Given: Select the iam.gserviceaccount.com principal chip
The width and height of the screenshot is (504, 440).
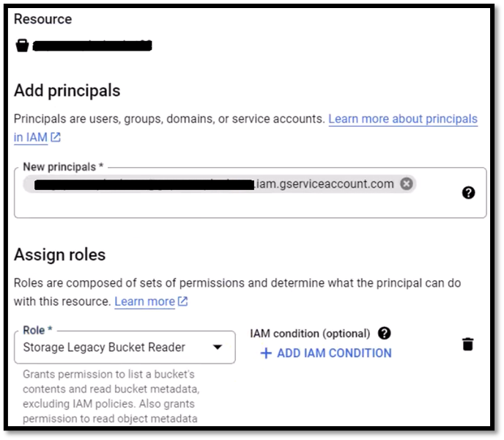Looking at the screenshot, I should click(220, 184).
